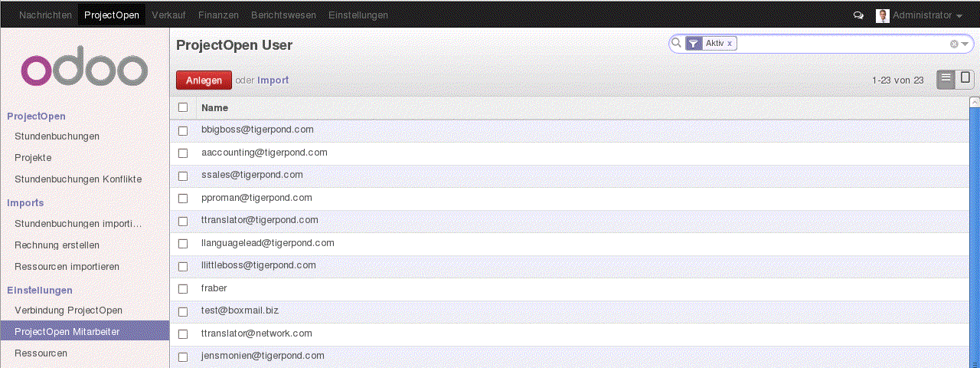
Task: Select checkbox for jensmonien@tigerpond.com
Action: [183, 356]
